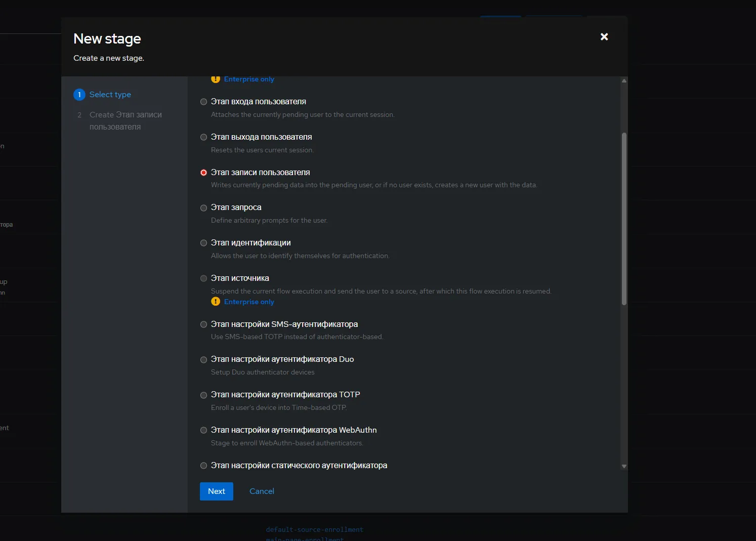The height and width of the screenshot is (541, 756).
Task: Pick the статического аутентификатора stage radio
Action: 203,466
